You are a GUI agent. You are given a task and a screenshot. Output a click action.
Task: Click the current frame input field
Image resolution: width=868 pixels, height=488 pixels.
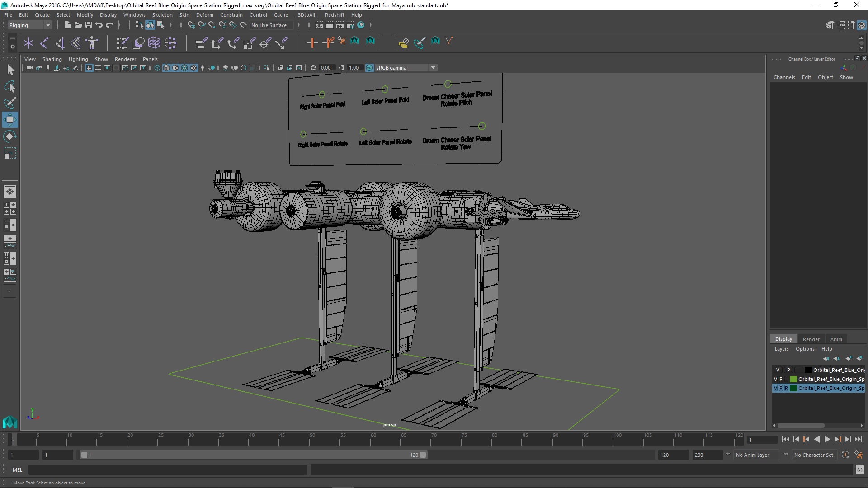pyautogui.click(x=762, y=440)
